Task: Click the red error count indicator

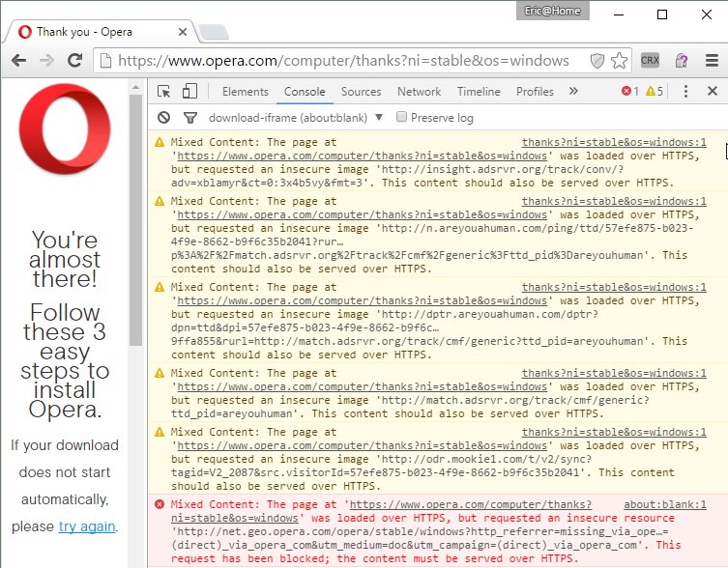Action: click(x=630, y=91)
